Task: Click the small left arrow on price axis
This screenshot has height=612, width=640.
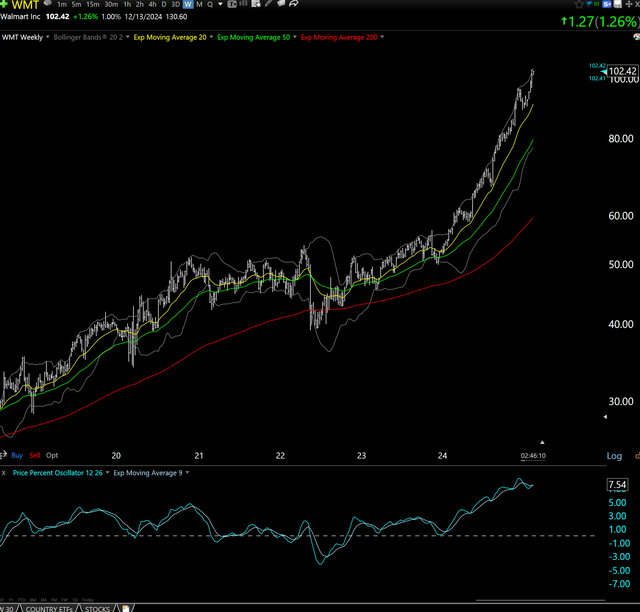Action: point(605,417)
